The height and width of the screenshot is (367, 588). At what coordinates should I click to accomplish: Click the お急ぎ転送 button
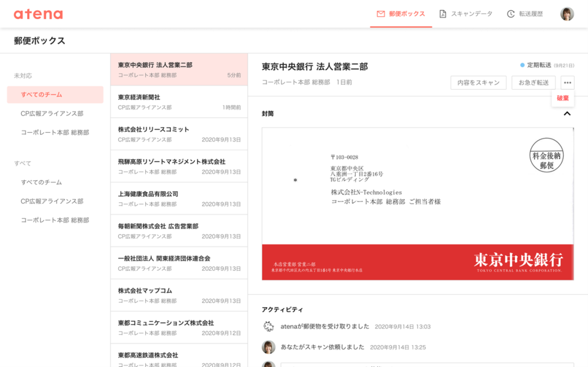[533, 83]
